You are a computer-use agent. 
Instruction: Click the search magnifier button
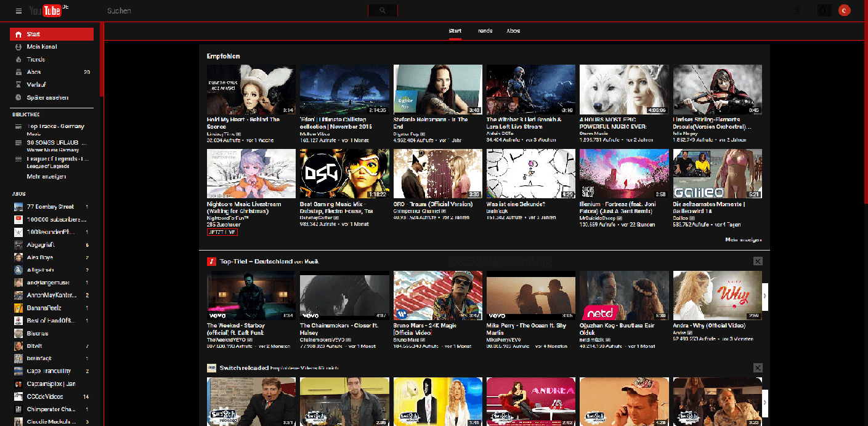click(x=383, y=10)
